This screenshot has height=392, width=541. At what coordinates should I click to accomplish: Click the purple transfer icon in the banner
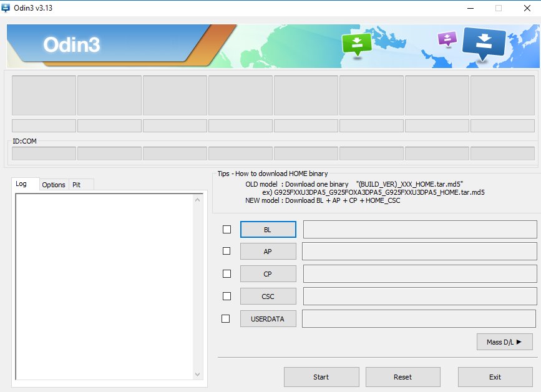446,39
